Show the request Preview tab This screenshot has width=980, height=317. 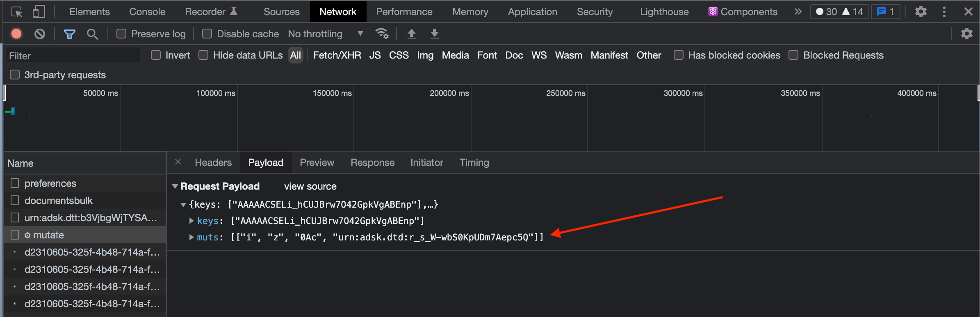pos(317,163)
